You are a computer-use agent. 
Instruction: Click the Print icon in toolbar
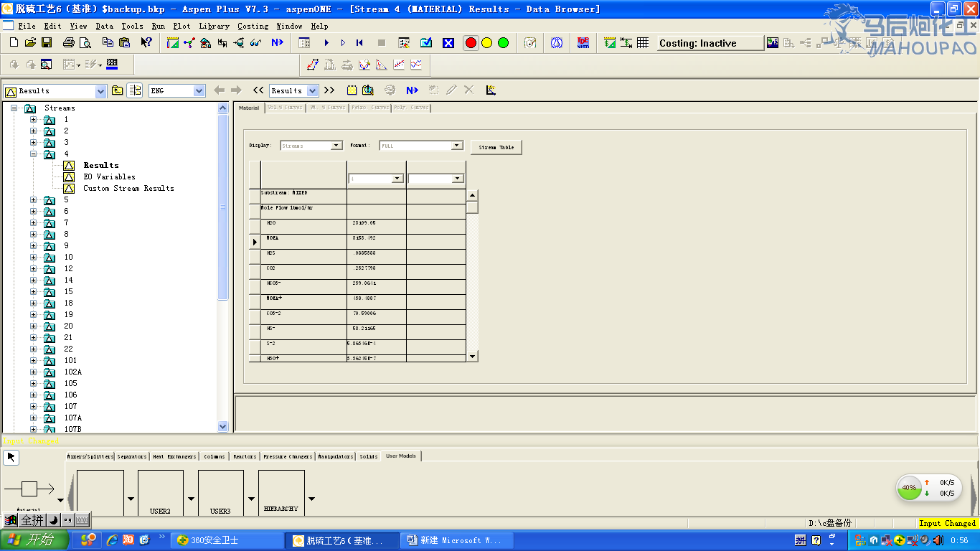click(x=68, y=43)
